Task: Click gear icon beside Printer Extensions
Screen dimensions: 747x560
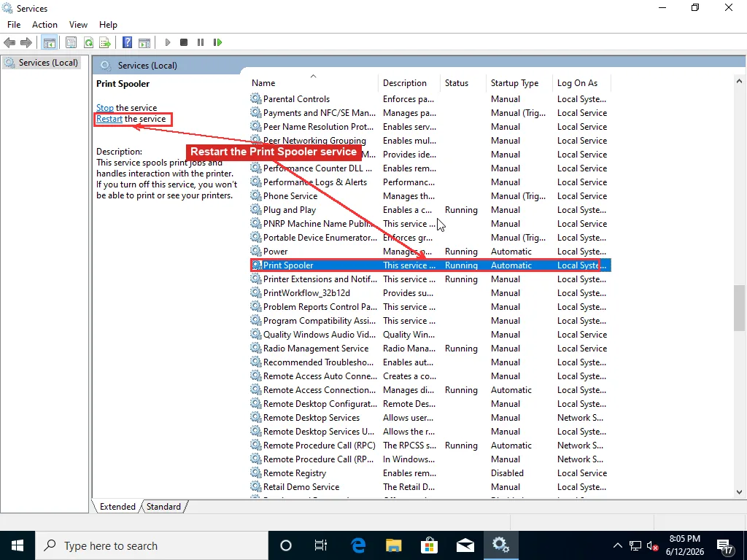Action: click(x=256, y=279)
